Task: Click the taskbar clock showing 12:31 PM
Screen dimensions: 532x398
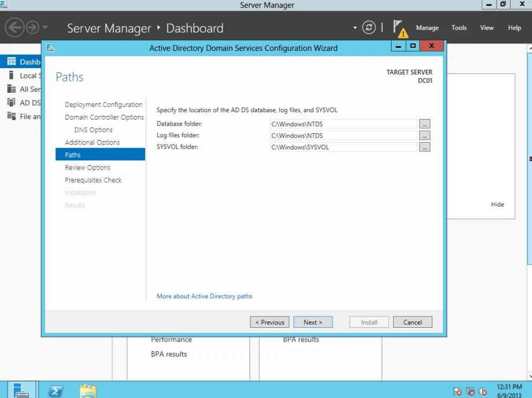Action: tap(509, 391)
